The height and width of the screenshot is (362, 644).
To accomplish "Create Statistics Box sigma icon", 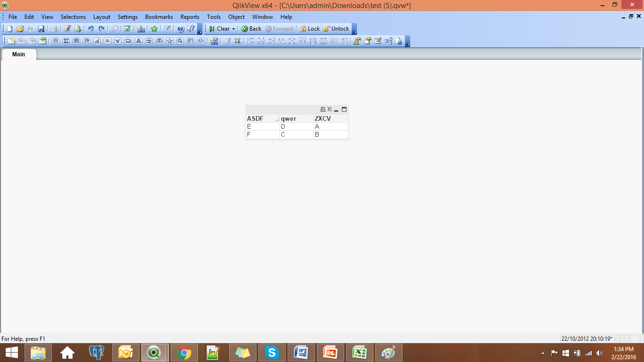I will [x=66, y=41].
